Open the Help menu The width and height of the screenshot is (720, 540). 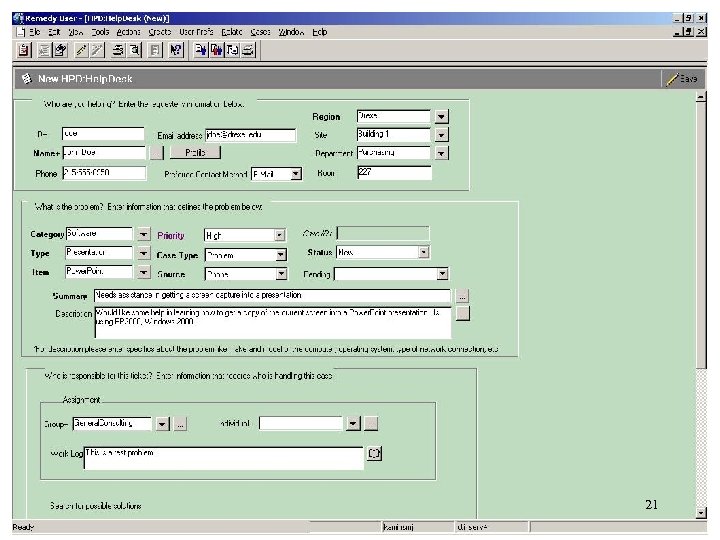click(320, 32)
